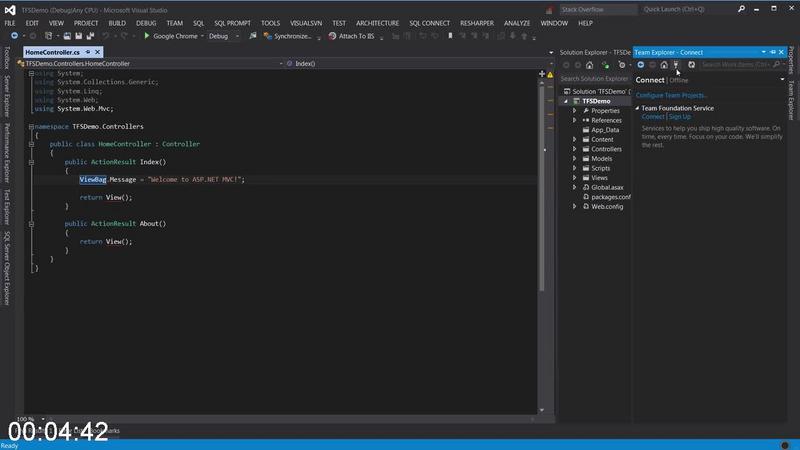Collapse the Index() method region
The height and width of the screenshot is (450, 800).
click(x=31, y=162)
